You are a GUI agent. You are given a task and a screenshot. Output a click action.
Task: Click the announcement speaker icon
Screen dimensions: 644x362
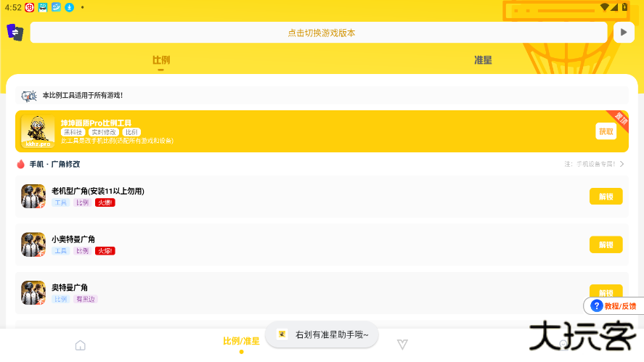coord(29,96)
